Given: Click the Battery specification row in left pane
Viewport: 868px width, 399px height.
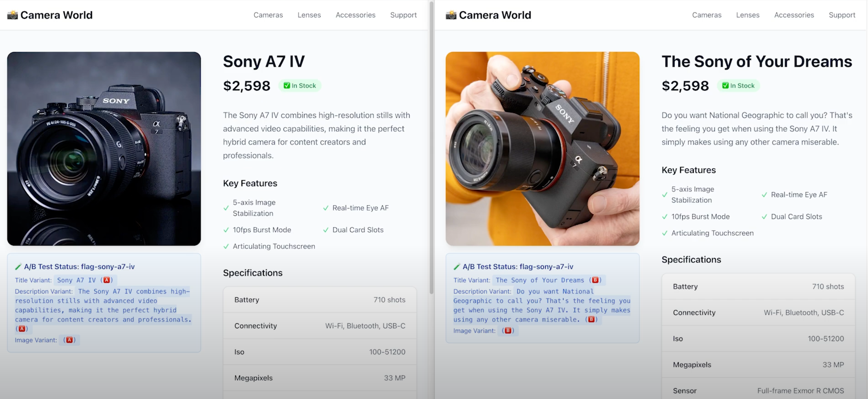Looking at the screenshot, I should [319, 300].
